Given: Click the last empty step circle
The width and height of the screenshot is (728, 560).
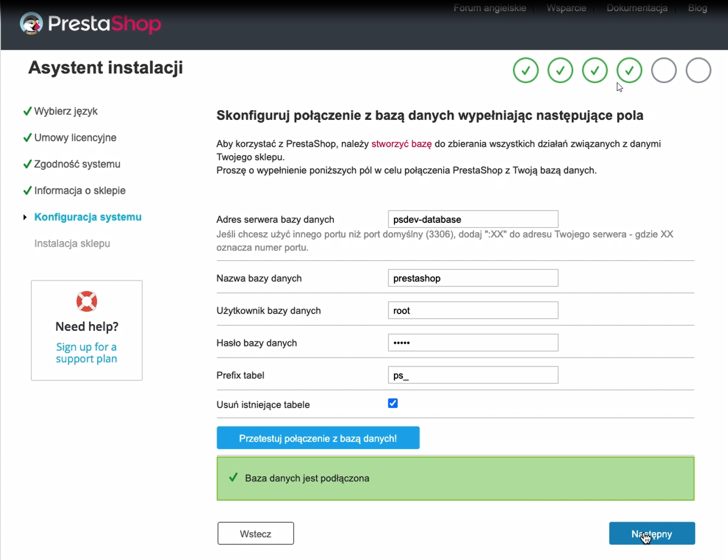Looking at the screenshot, I should click(698, 70).
